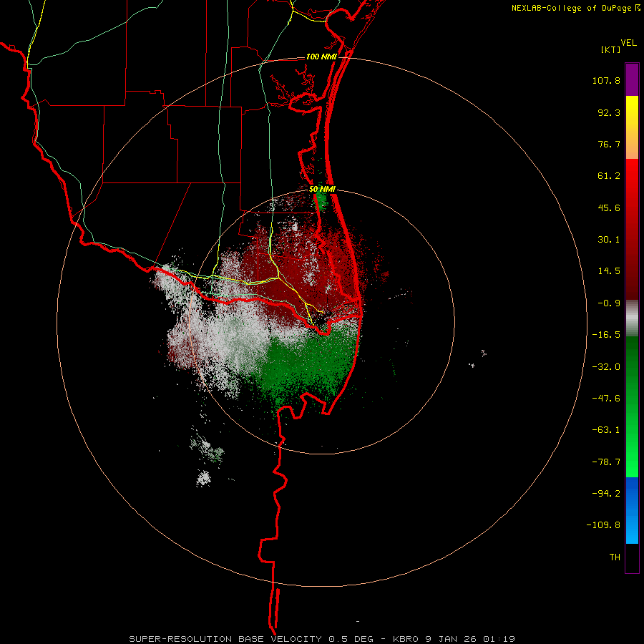Click the NEXLAB-College of DuPage watermark text

click(572, 8)
